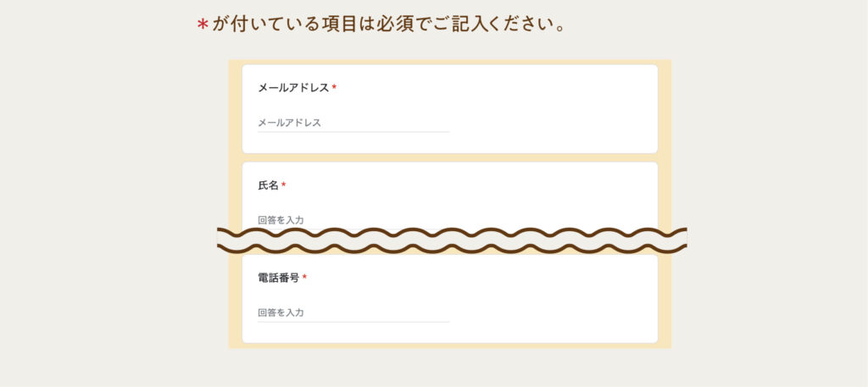Click the red asterisk beside メールアドレス label
868x387 pixels.
[334, 88]
